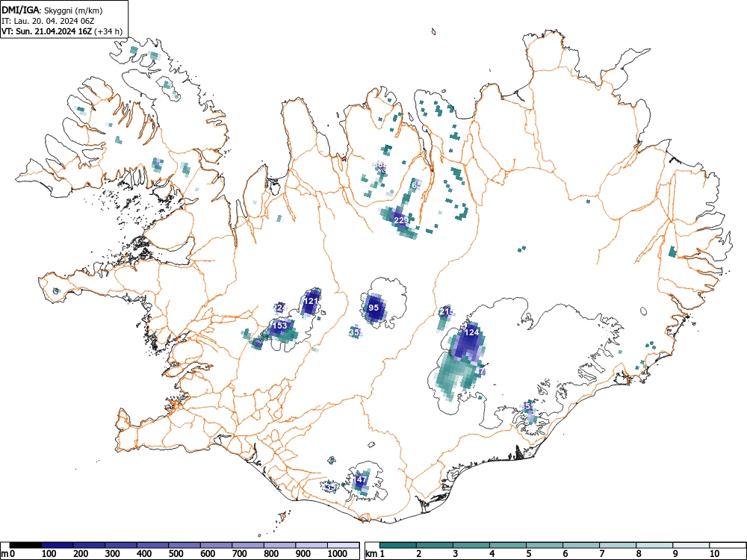
Task: Click the '5' tick on the km legend
Action: [x=528, y=554]
